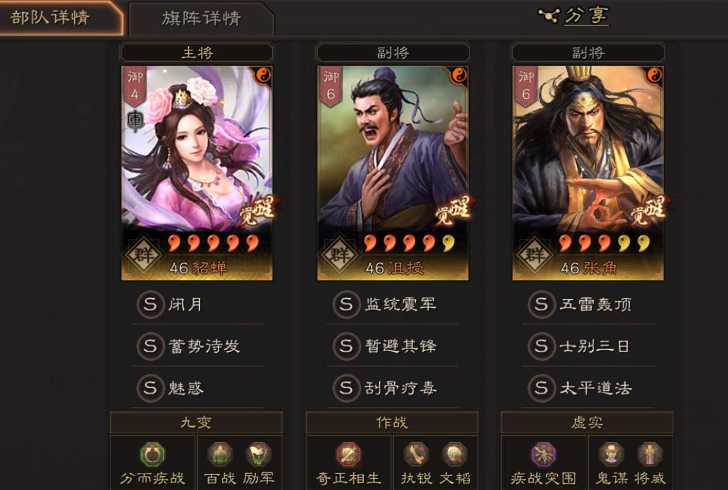This screenshot has width=728, height=490.
Task: Click the 疾战突围 skill icon
Action: coord(544,454)
